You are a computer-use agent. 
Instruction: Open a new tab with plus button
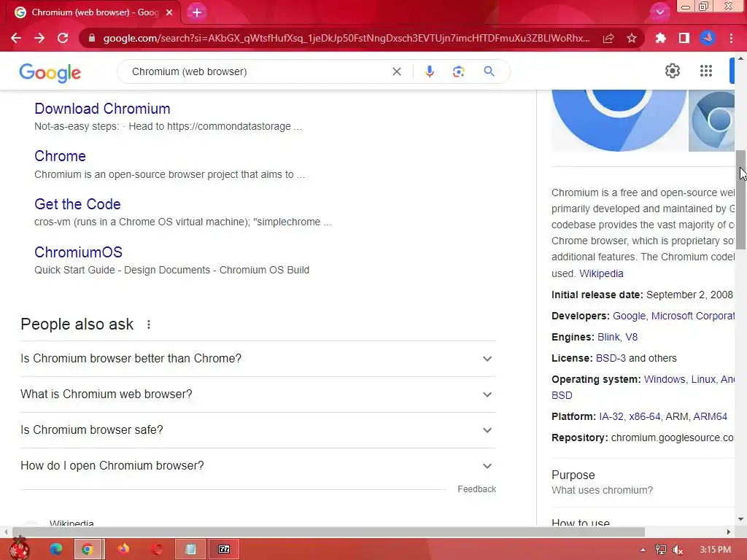[x=197, y=12]
